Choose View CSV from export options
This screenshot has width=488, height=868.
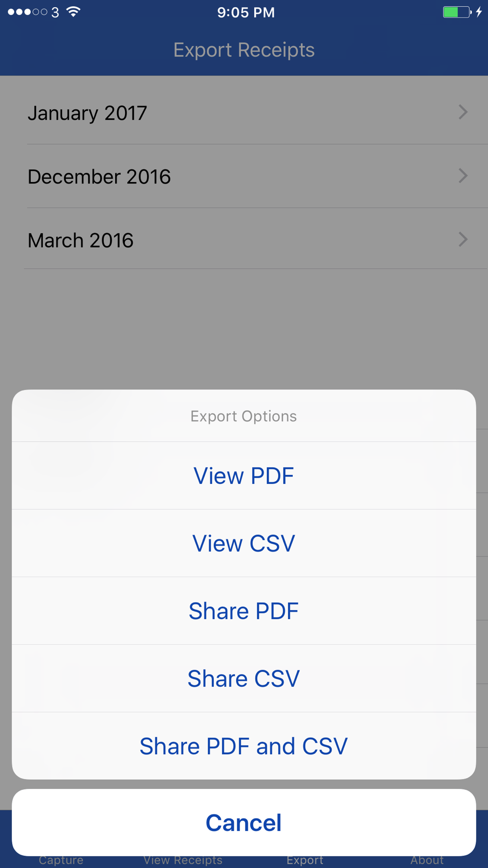pyautogui.click(x=244, y=543)
